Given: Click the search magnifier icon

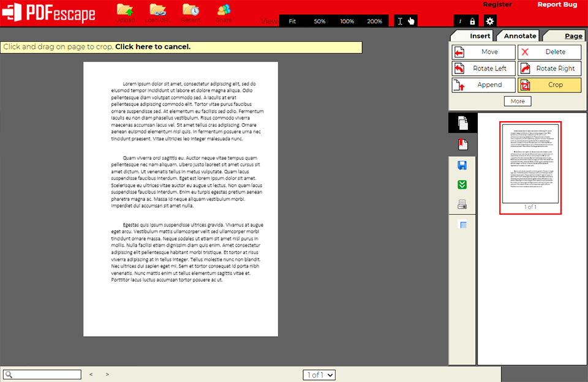Looking at the screenshot, I should [x=9, y=375].
